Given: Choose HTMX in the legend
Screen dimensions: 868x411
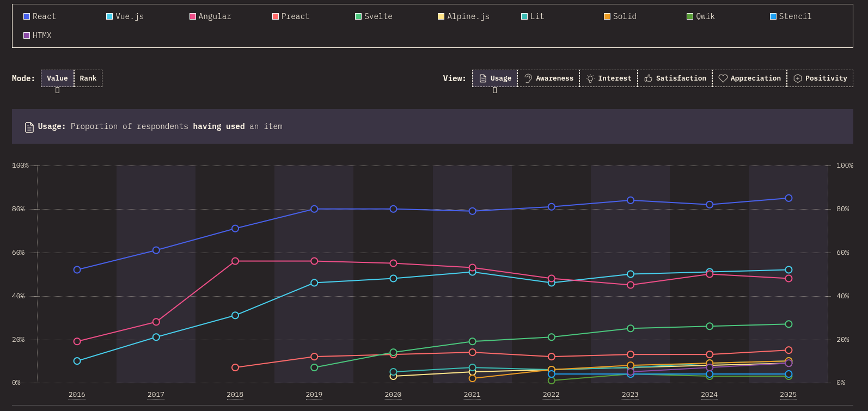Looking at the screenshot, I should tap(38, 35).
